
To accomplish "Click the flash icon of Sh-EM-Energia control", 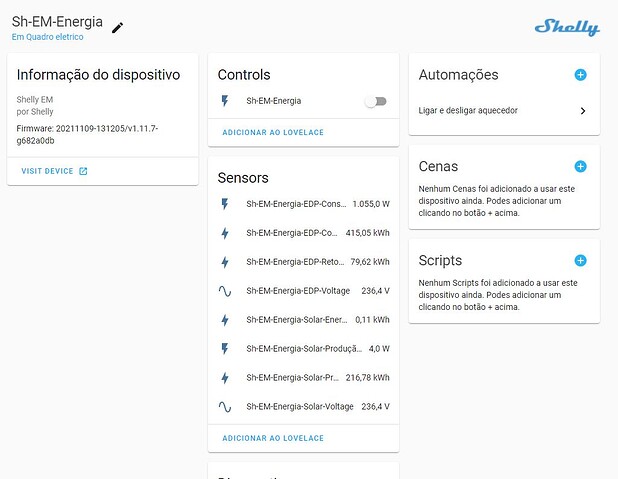I will [x=225, y=101].
